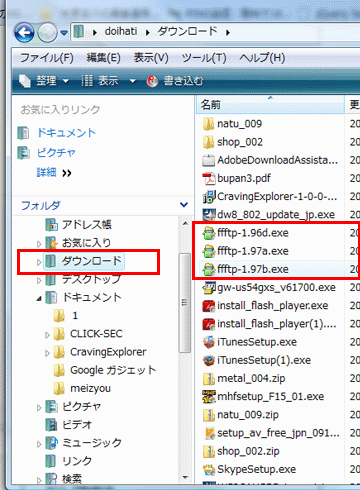The height and width of the screenshot is (490, 360).
Task: Select Google ガジェット folder in tree
Action: click(113, 370)
